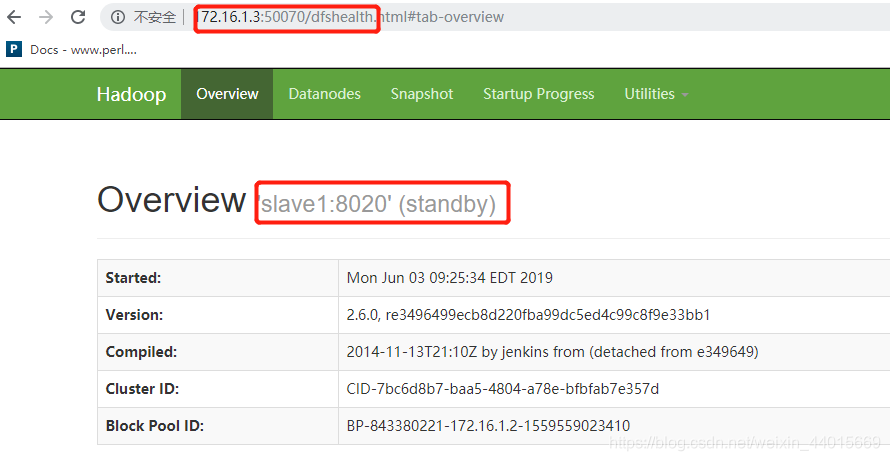Select the 2014-11-13T21:10Z by jenkins value
This screenshot has height=461, width=890.
click(x=552, y=351)
